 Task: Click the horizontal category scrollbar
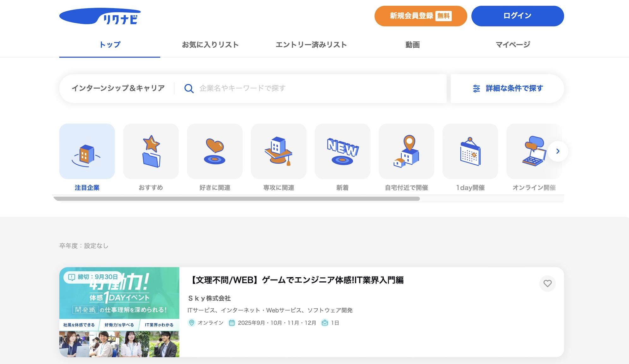point(237,199)
